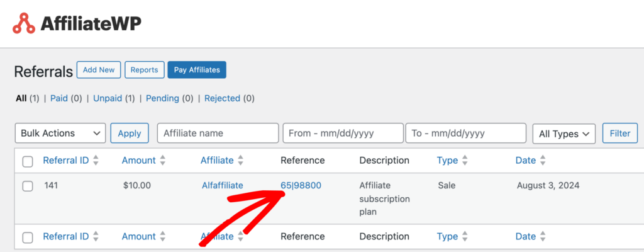Sort using the footer Referral ID arrows
The height and width of the screenshot is (252, 644).
coord(96,237)
